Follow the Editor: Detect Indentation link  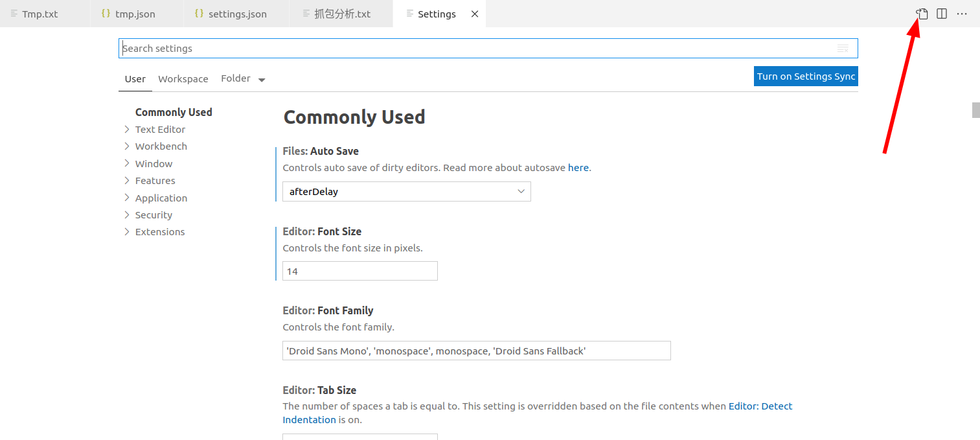point(760,406)
